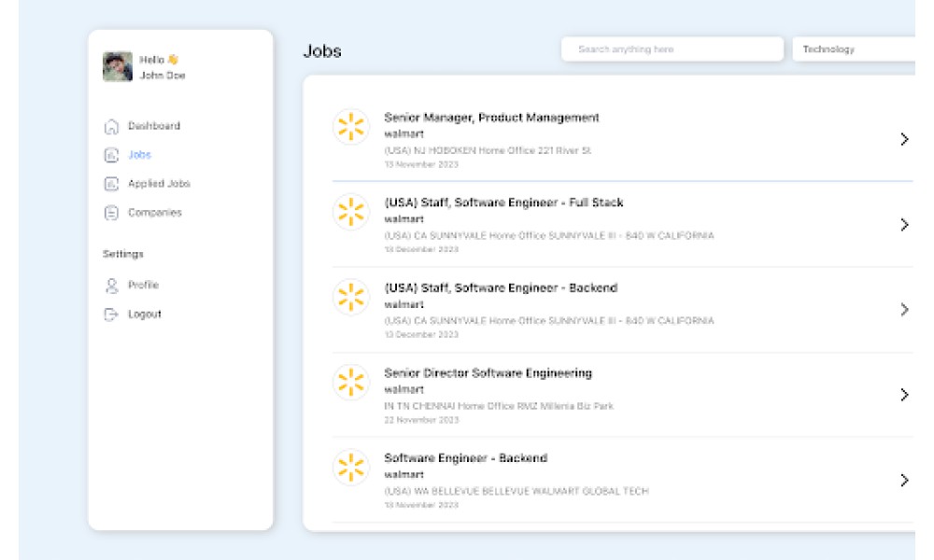Click Walmart logo for Staff, Software Engineer - Backend
This screenshot has height=560, width=934.
click(x=351, y=297)
